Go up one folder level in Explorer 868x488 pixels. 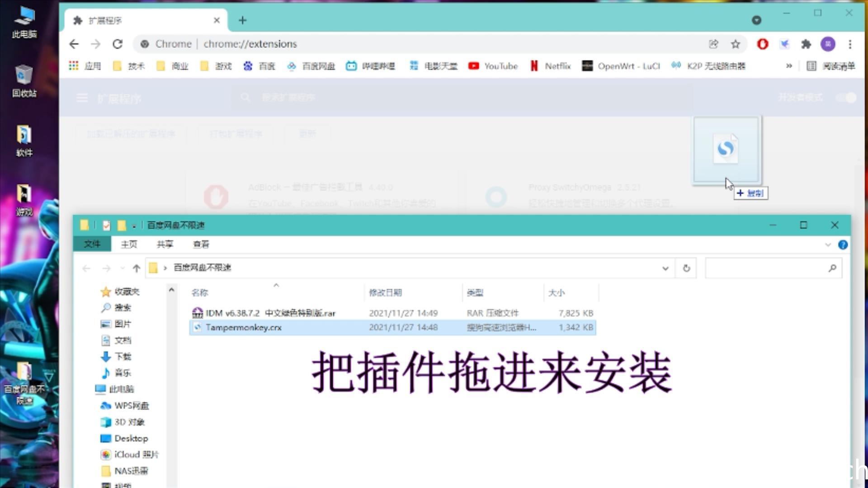click(136, 268)
